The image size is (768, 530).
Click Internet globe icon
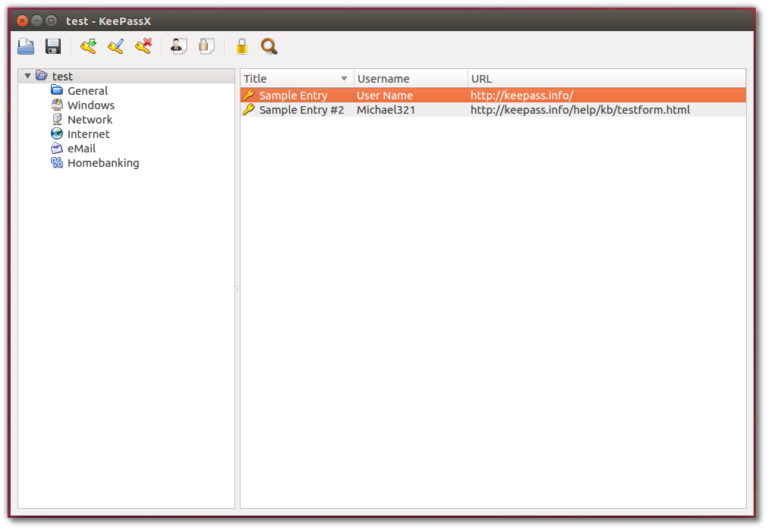click(x=57, y=134)
